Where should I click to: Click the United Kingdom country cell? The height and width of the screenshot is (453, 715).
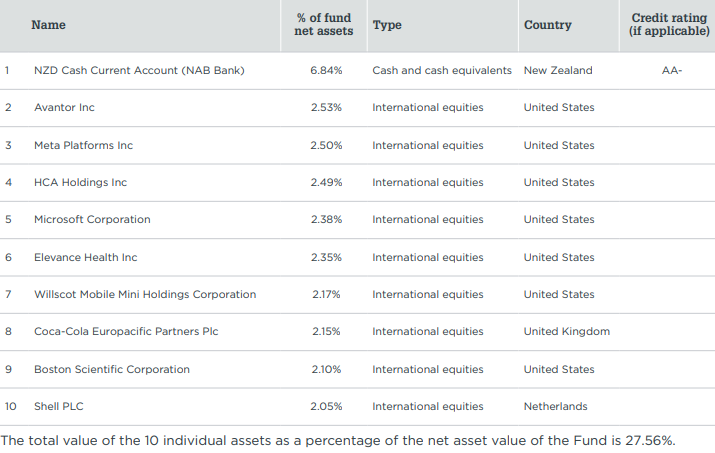point(566,331)
